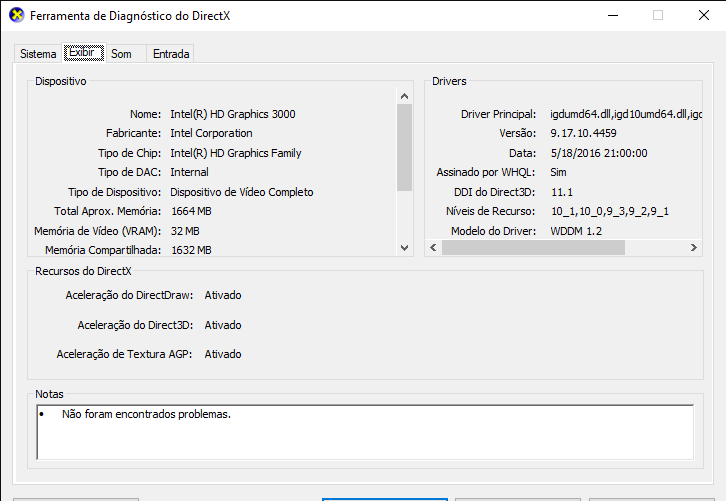Image resolution: width=726 pixels, height=501 pixels.
Task: Open the Som tab
Action: [121, 54]
